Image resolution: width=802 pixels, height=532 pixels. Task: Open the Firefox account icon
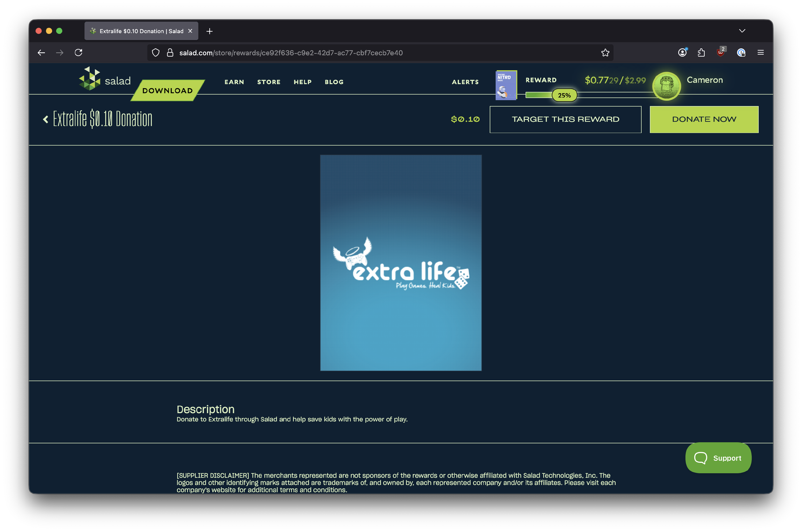pos(682,52)
